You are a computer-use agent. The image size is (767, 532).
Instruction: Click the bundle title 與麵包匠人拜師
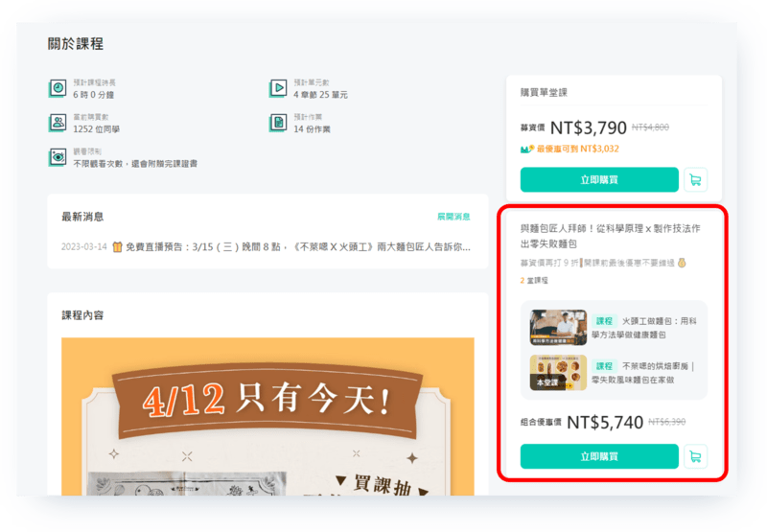[x=610, y=237]
